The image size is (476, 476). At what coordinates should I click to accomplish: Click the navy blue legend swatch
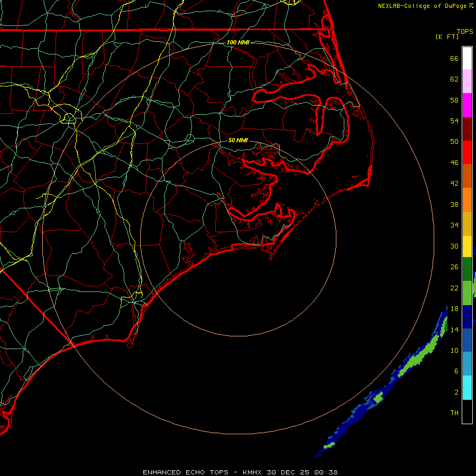[467, 317]
